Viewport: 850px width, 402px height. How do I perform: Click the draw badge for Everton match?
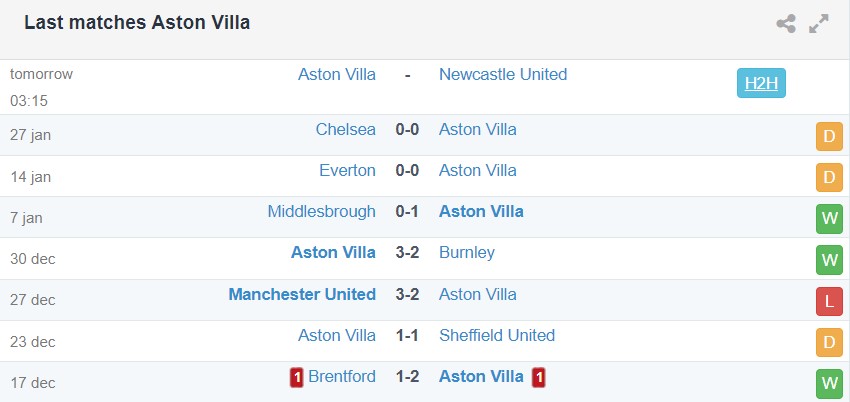pyautogui.click(x=829, y=178)
